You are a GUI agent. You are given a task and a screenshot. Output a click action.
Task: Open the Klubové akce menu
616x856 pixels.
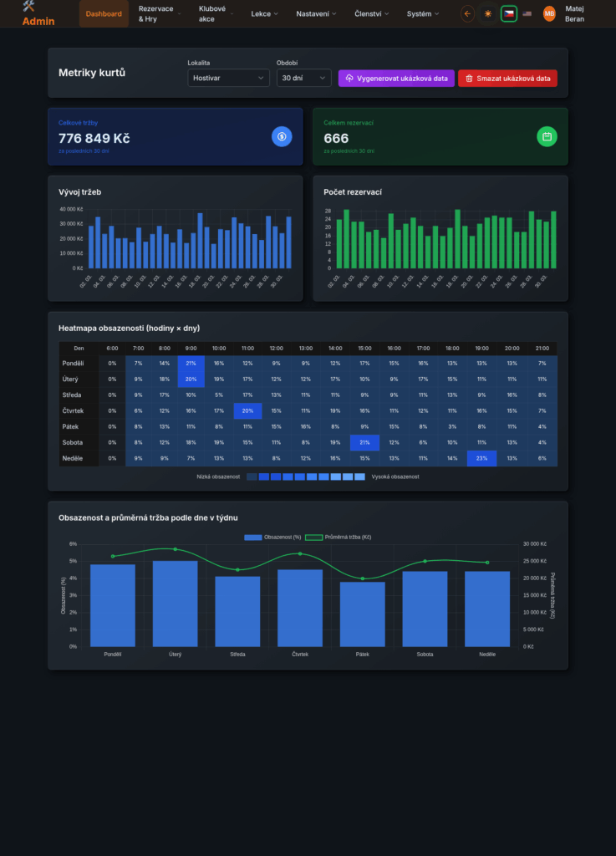216,13
